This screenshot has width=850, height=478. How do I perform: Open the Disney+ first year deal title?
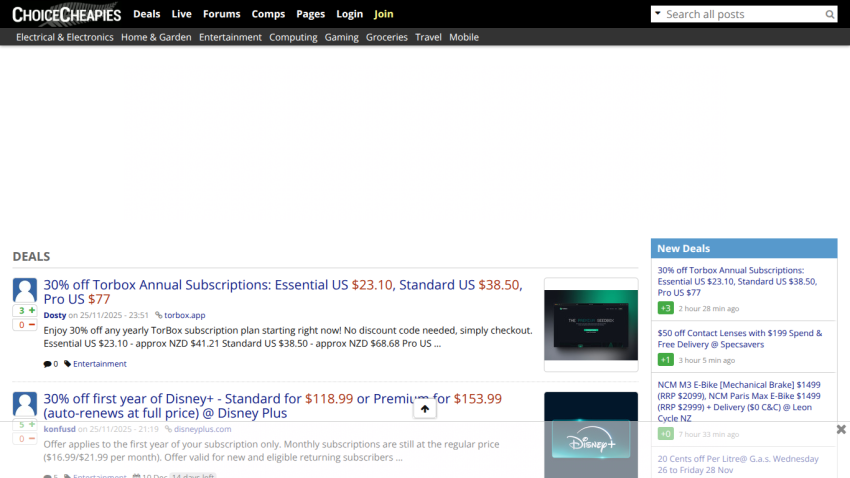(x=273, y=405)
